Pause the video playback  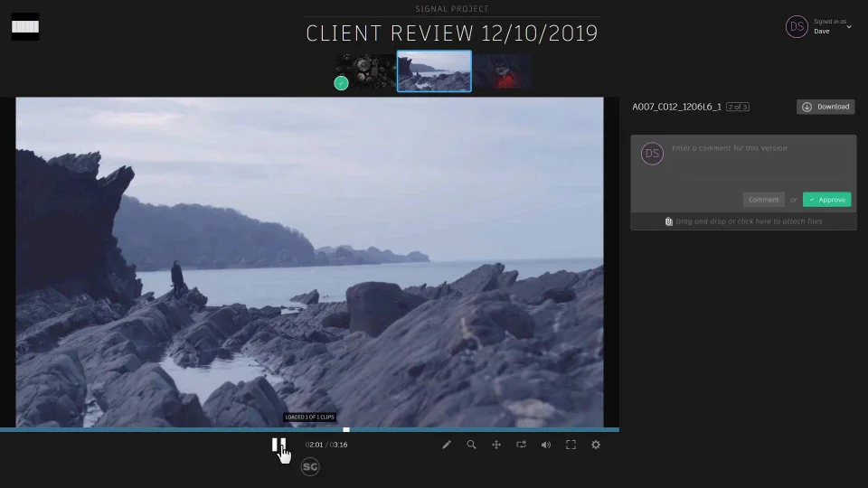(x=278, y=445)
